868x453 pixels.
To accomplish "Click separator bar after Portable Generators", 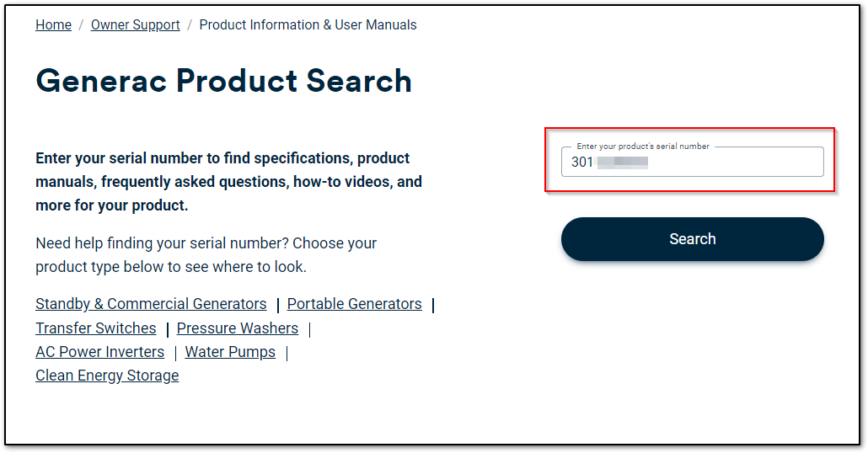I will (x=433, y=305).
